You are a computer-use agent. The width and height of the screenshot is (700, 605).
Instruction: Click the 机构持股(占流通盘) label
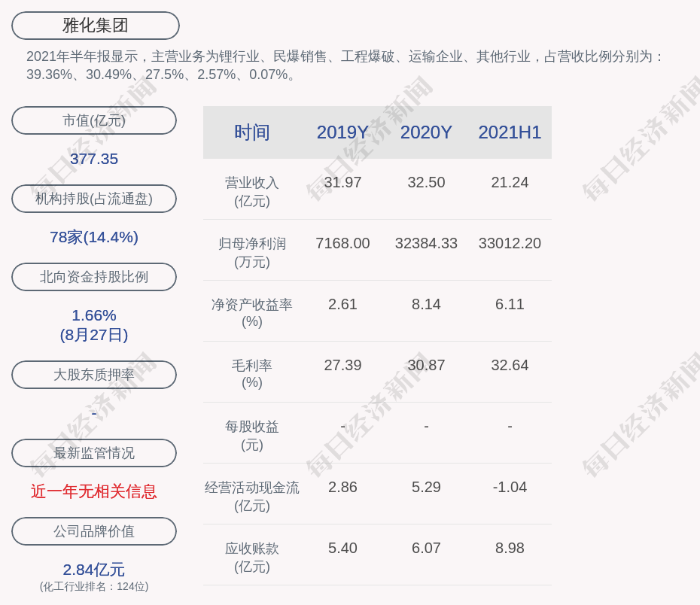94,199
